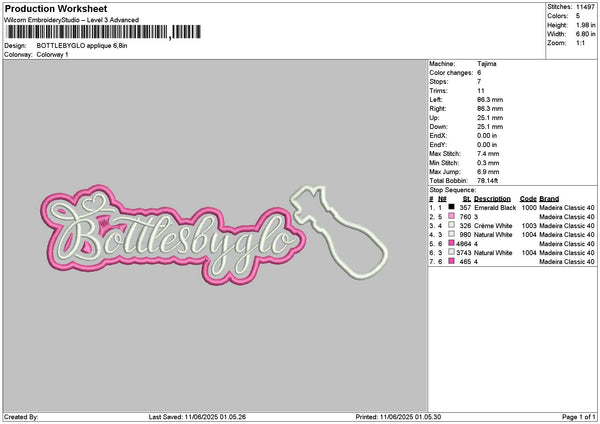Select the "St." column header
Image resolution: width=600 pixels, height=424 pixels.
coord(467,199)
